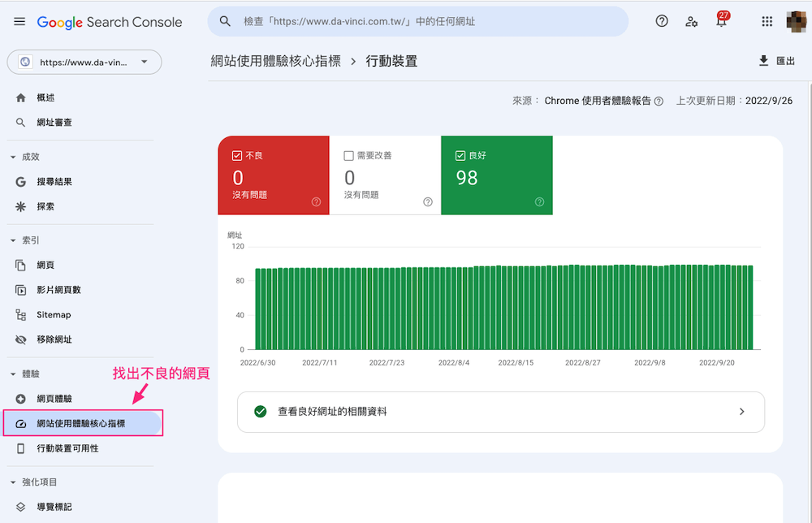
Task: Open the Google apps grid
Action: pyautogui.click(x=767, y=21)
